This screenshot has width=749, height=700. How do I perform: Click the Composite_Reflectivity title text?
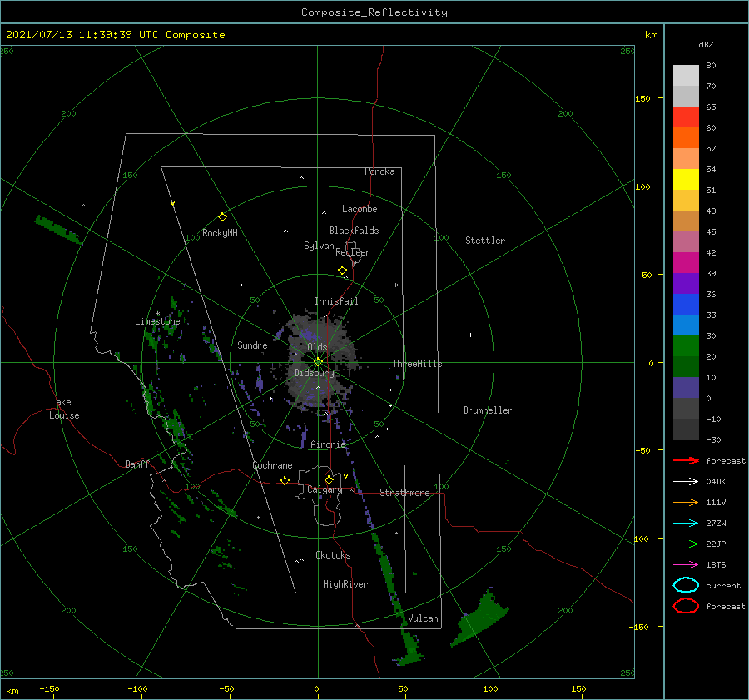[374, 12]
